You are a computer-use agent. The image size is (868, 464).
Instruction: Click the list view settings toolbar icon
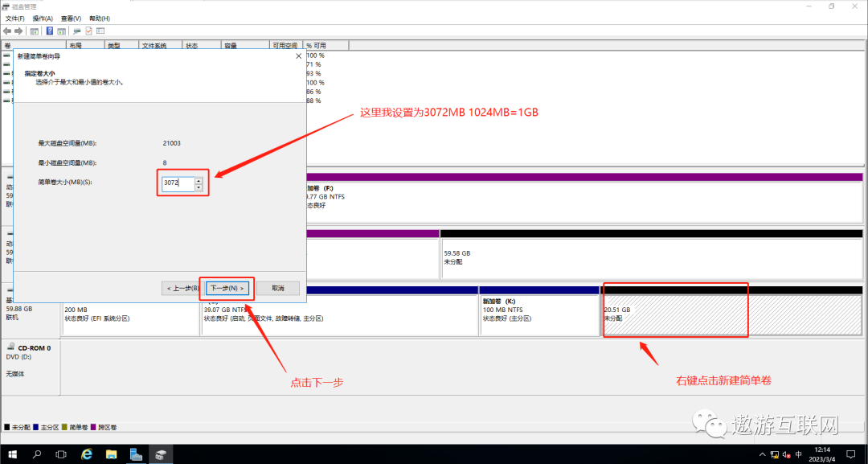(100, 31)
